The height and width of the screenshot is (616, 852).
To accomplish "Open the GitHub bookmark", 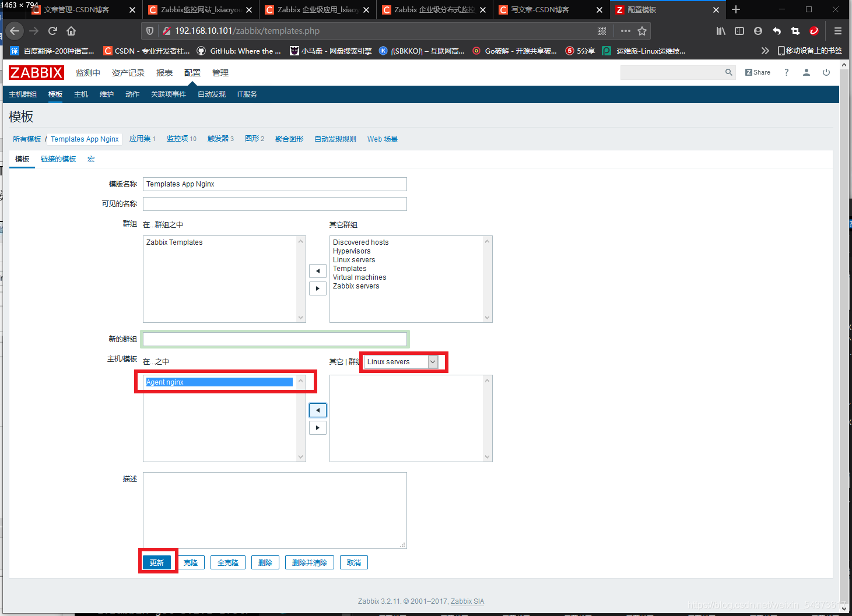I will (x=239, y=51).
